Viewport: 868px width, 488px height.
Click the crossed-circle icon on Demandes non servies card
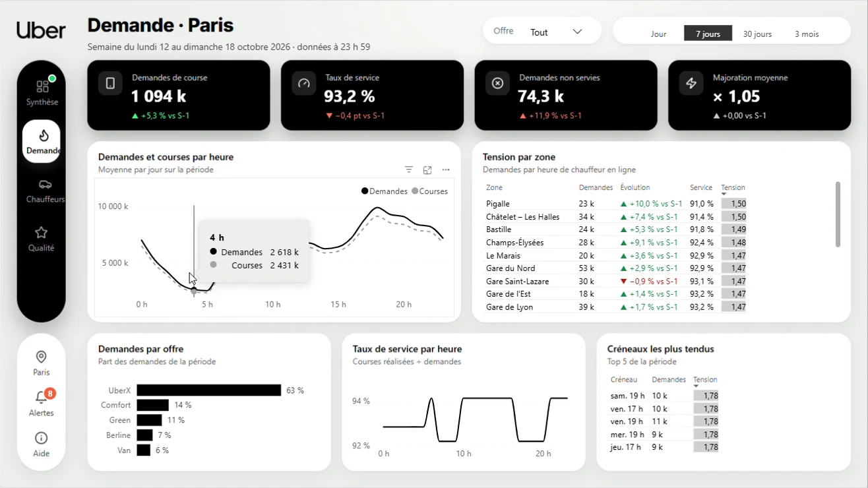[x=498, y=84]
